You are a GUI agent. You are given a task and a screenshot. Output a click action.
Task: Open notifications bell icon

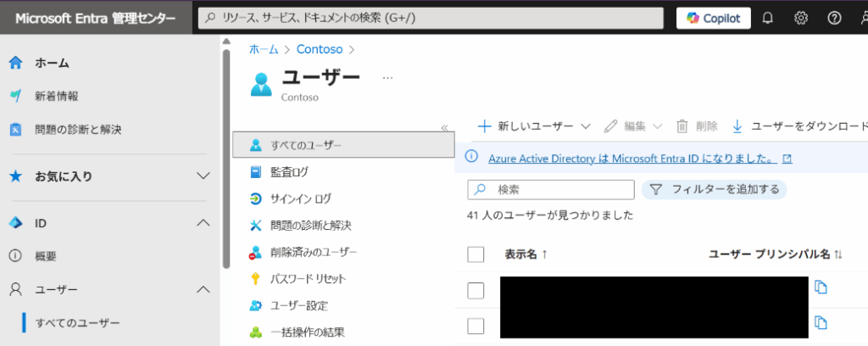tap(768, 19)
